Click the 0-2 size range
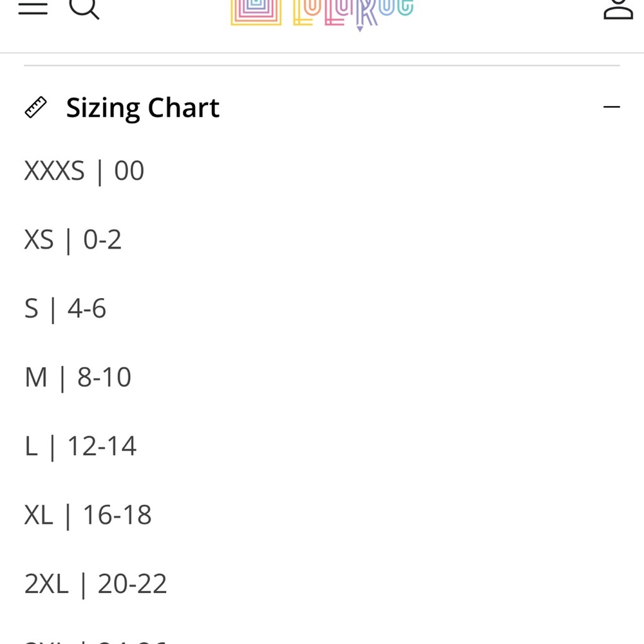644x644 pixels. pos(102,240)
